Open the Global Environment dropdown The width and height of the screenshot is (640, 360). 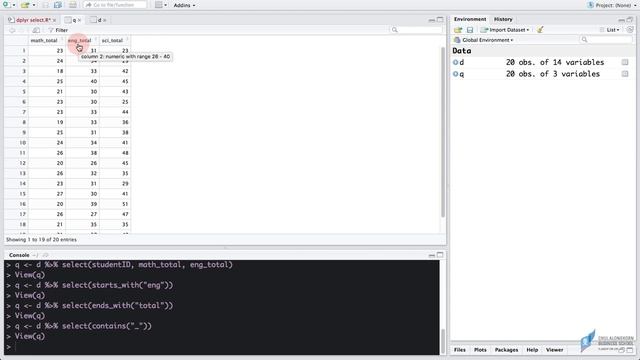tap(484, 40)
